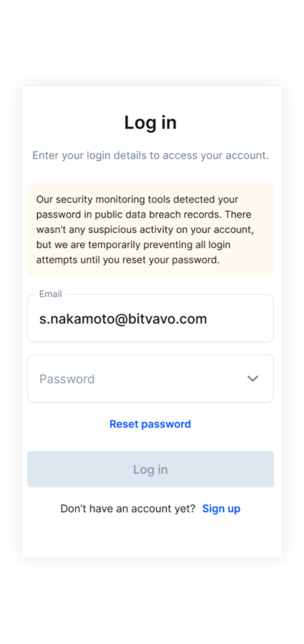304x644 pixels.
Task: Click the bitvavo.com domain in the email
Action: coord(167,319)
